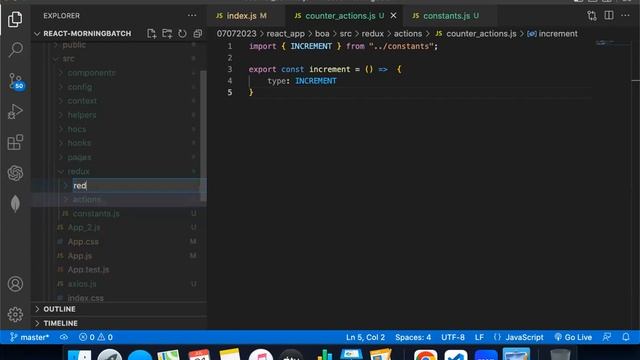Click the cloud sync icon in status bar
640x360 pixels.
click(64, 337)
